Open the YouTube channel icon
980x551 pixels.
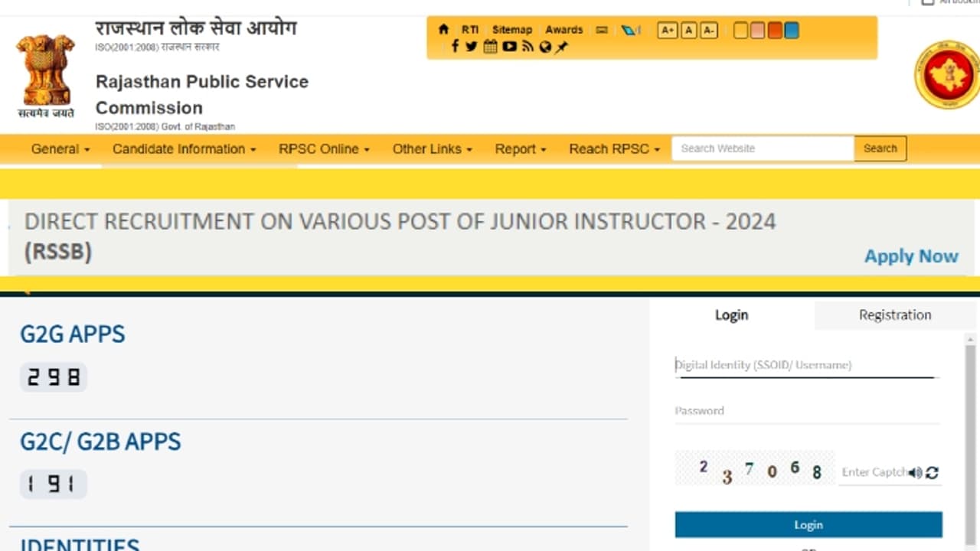509,47
